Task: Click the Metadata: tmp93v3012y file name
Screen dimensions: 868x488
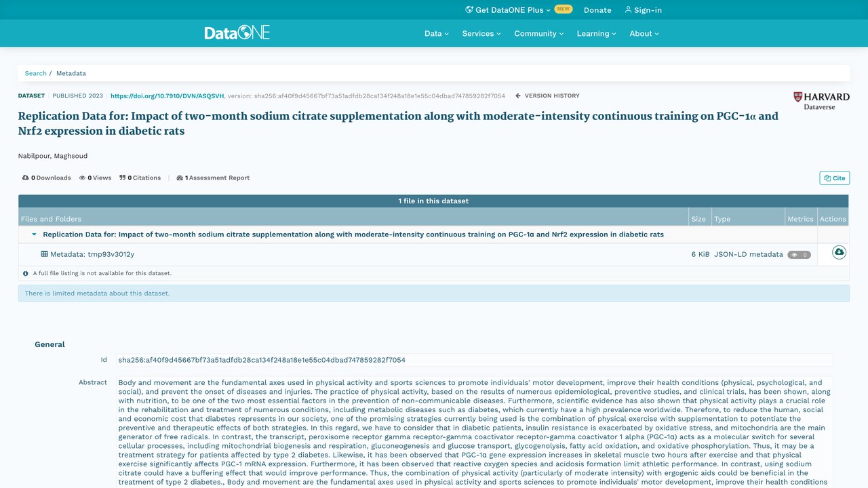Action: coord(92,254)
